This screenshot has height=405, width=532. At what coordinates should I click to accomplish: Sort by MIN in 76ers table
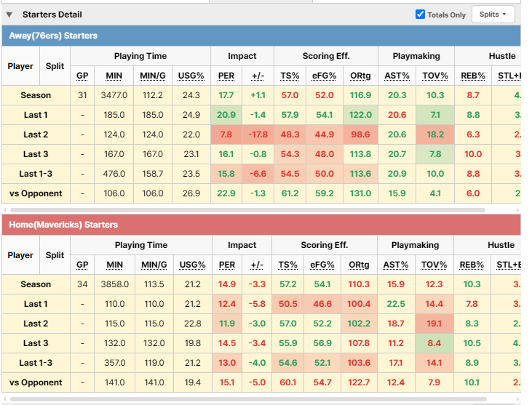(114, 76)
